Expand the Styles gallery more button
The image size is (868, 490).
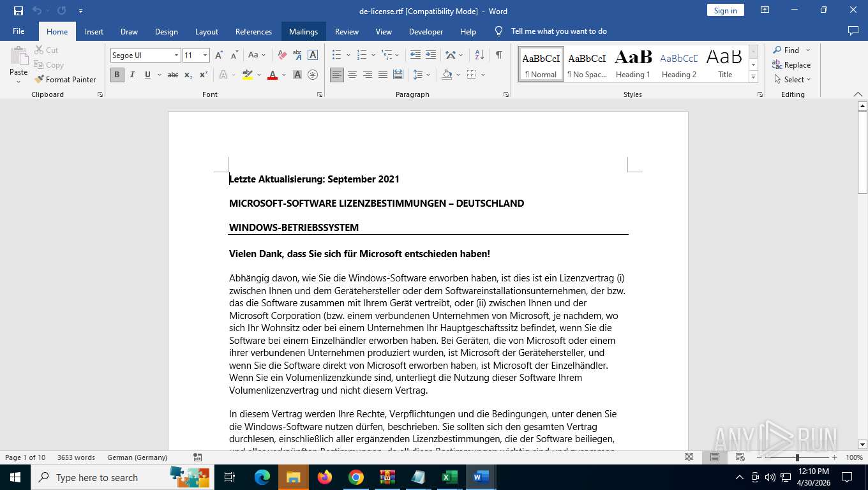pos(753,77)
